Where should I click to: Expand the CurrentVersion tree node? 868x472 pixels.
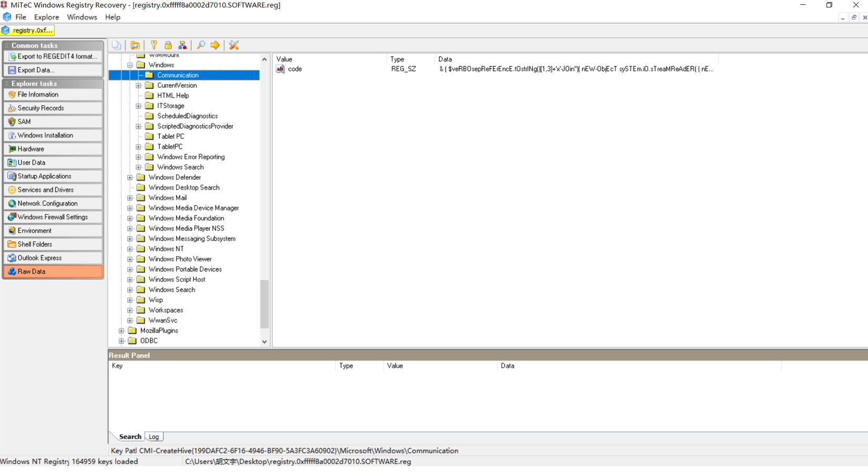click(x=138, y=86)
